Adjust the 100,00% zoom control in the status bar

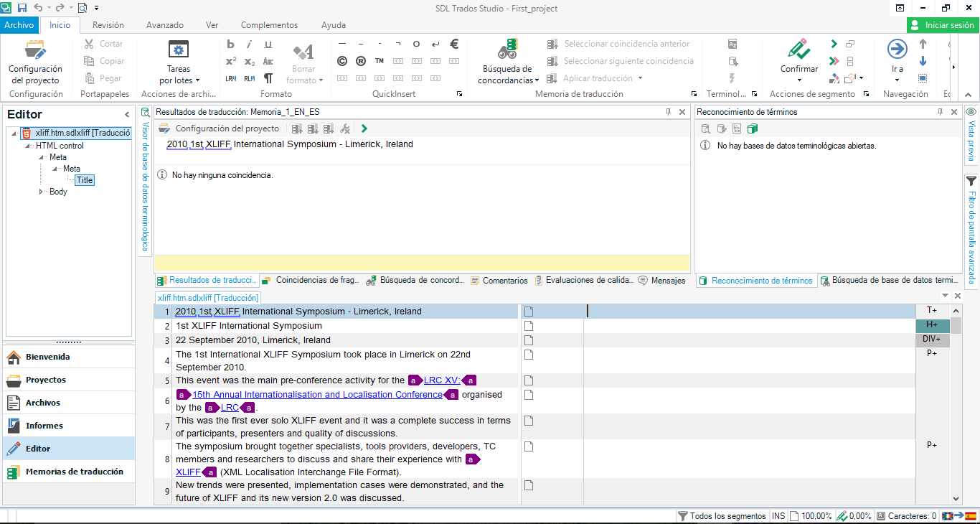(x=816, y=515)
